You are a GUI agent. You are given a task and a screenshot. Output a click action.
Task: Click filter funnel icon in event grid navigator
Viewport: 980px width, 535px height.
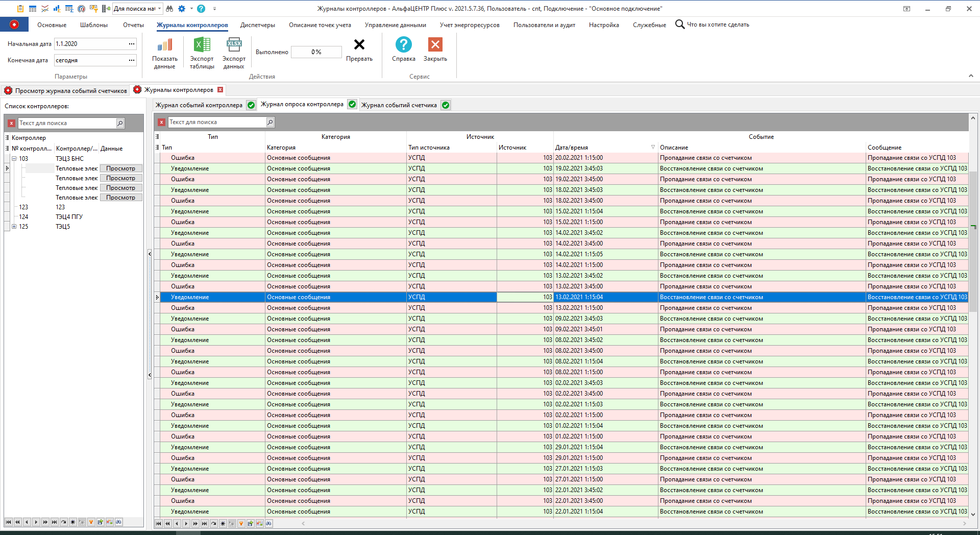pyautogui.click(x=241, y=523)
